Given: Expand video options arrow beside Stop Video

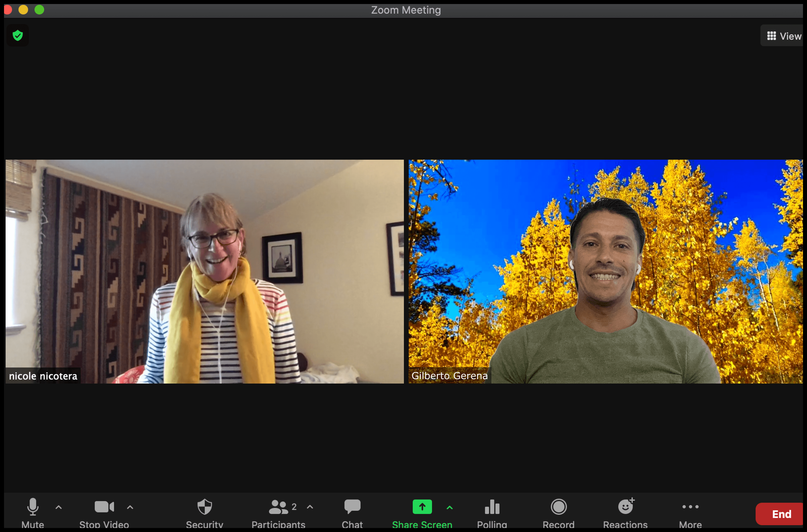Looking at the screenshot, I should coord(130,508).
